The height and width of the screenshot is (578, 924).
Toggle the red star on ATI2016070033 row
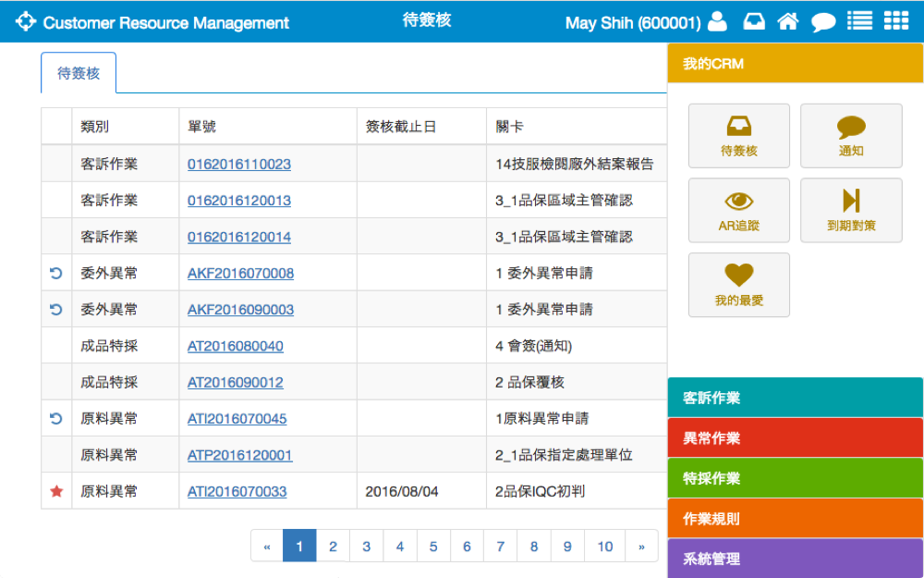[x=56, y=492]
